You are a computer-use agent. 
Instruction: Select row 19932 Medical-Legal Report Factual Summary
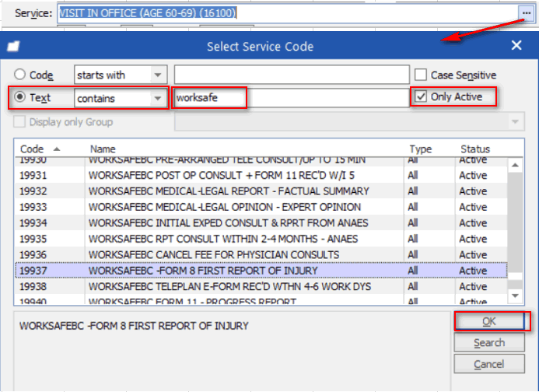(229, 191)
